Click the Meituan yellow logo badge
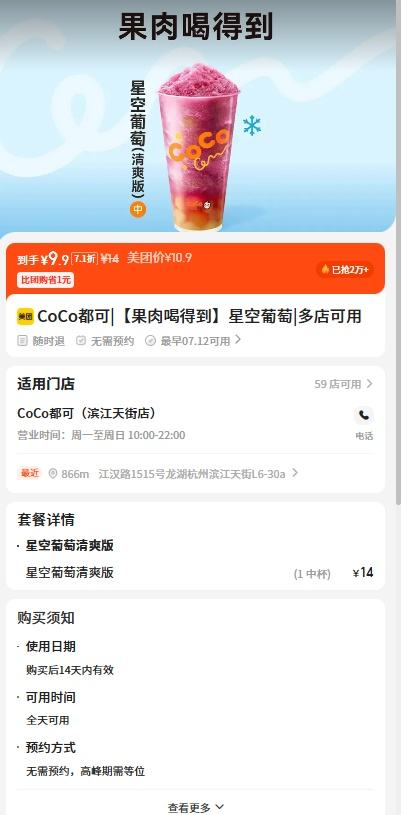The image size is (407, 815). 25,316
